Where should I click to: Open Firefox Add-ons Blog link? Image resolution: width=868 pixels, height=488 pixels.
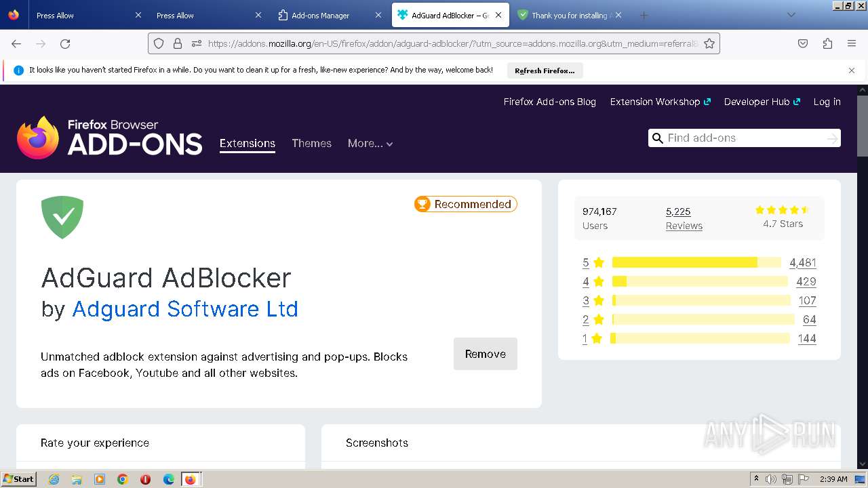click(x=549, y=102)
